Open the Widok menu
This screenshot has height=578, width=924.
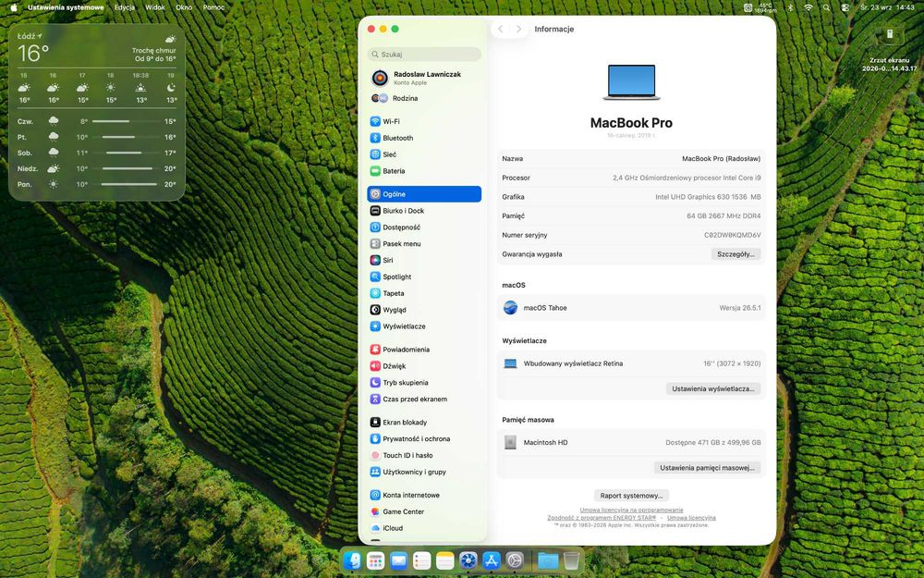[155, 7]
